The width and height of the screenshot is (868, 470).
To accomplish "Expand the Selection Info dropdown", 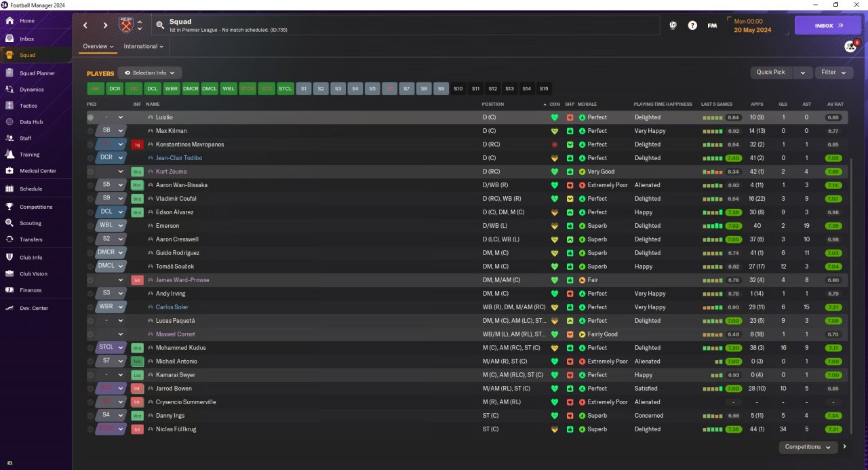I will click(150, 73).
